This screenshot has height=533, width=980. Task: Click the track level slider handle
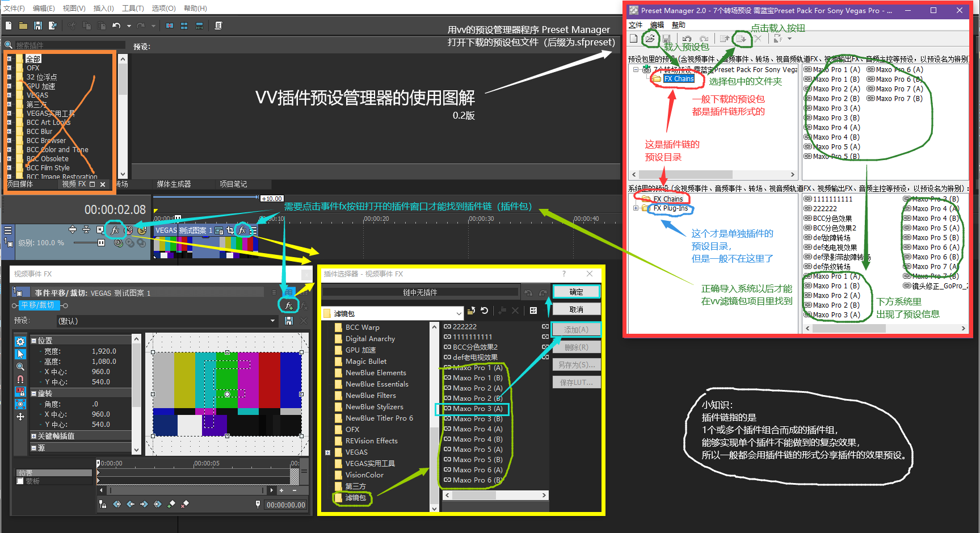101,242
